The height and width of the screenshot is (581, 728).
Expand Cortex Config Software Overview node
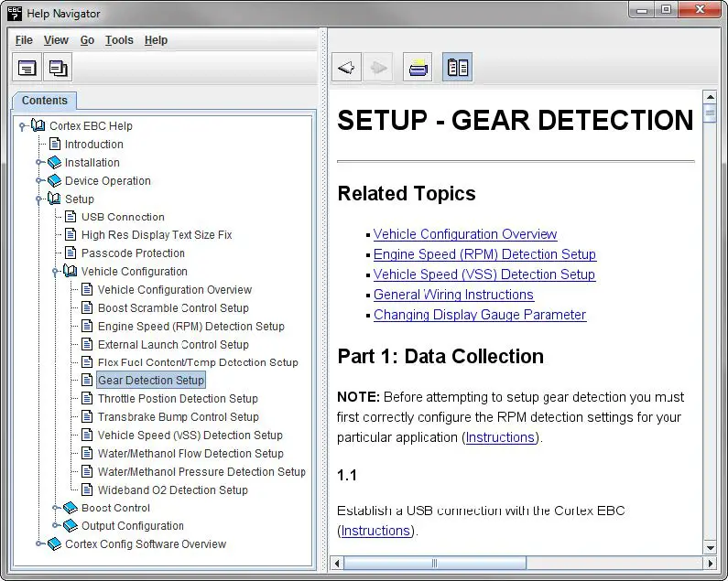(39, 543)
